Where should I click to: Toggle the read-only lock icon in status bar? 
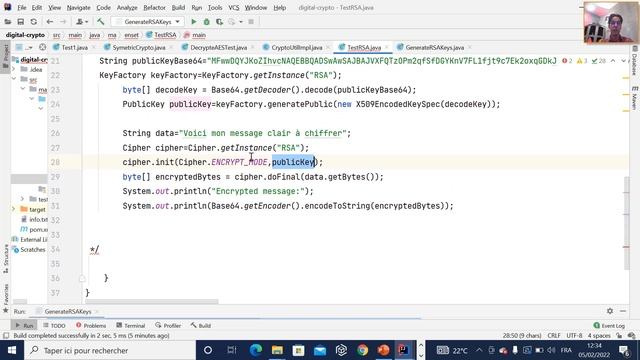pyautogui.click(x=619, y=336)
